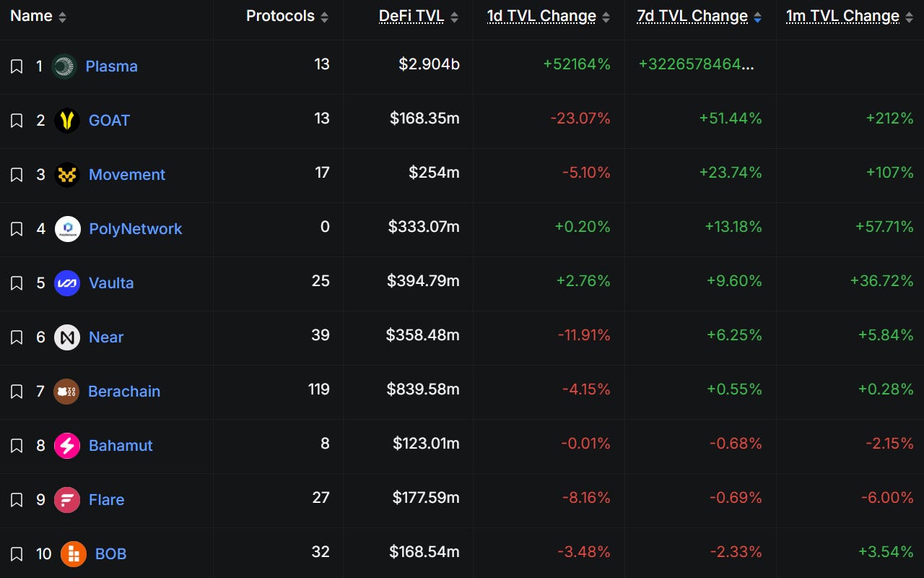
Task: Open the Berachain chain link
Action: coord(124,392)
